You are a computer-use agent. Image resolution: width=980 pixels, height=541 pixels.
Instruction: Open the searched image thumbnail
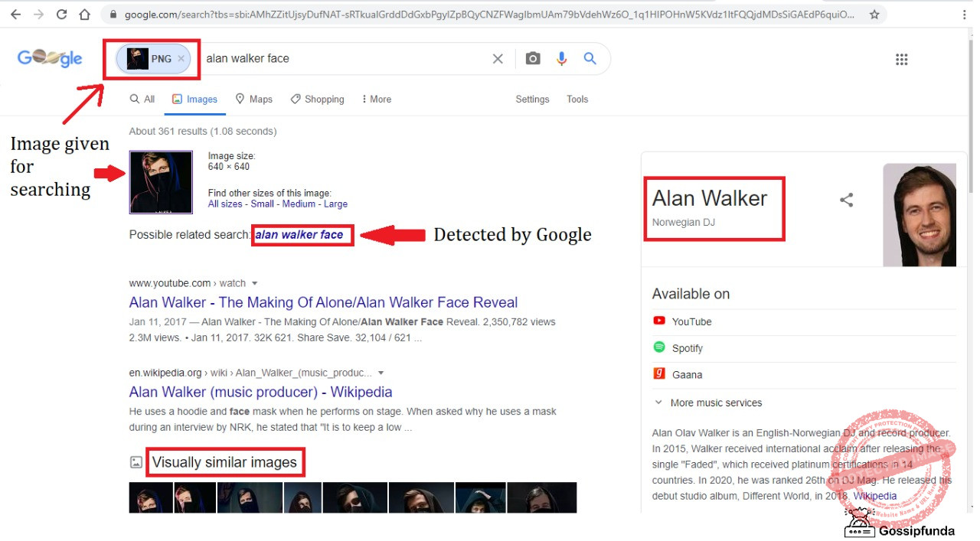[161, 182]
